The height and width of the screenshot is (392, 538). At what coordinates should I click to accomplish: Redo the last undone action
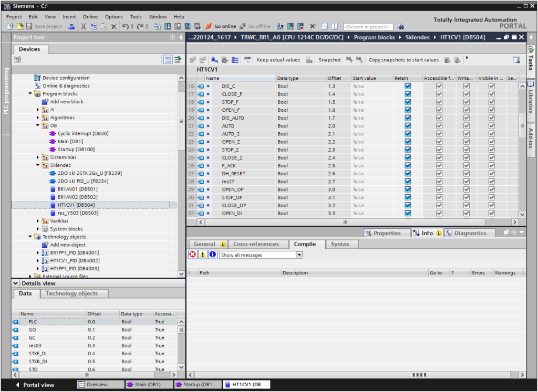[140, 26]
